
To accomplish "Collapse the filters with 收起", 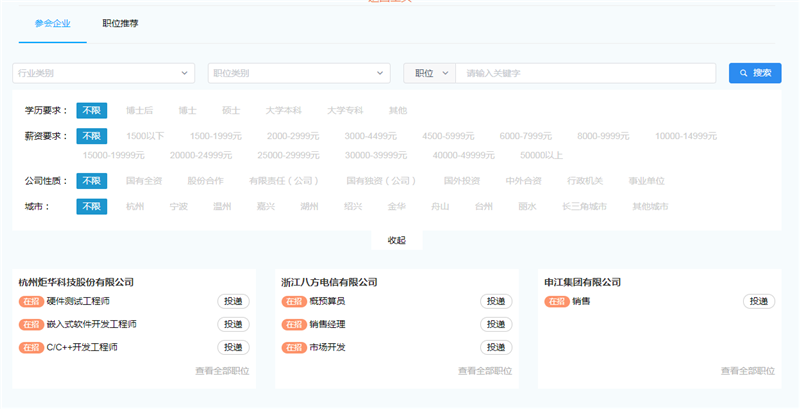I will point(396,240).
